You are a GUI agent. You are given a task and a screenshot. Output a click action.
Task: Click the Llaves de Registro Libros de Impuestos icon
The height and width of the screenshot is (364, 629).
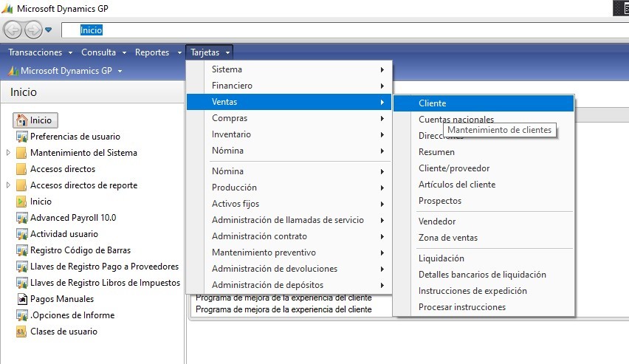pos(21,283)
